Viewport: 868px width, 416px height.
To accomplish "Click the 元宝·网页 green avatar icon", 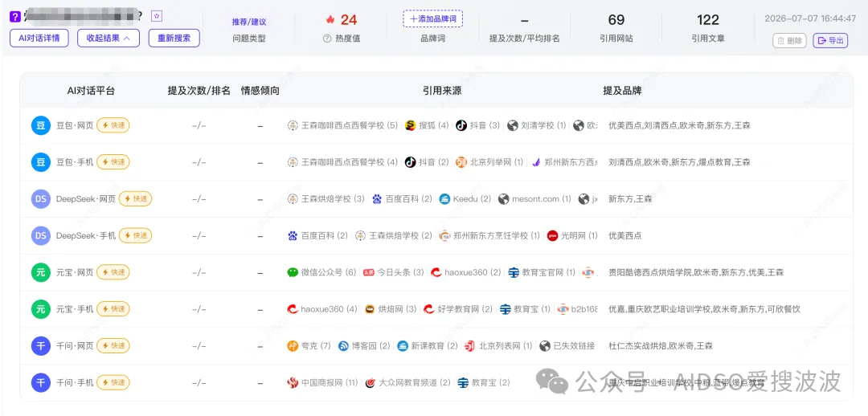I will click(x=40, y=272).
